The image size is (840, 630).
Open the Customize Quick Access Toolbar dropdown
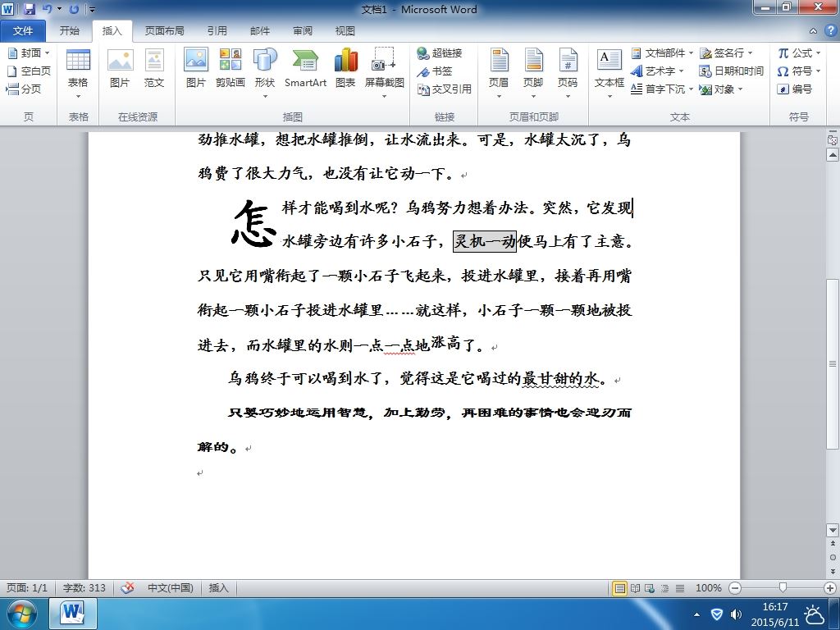(92, 10)
